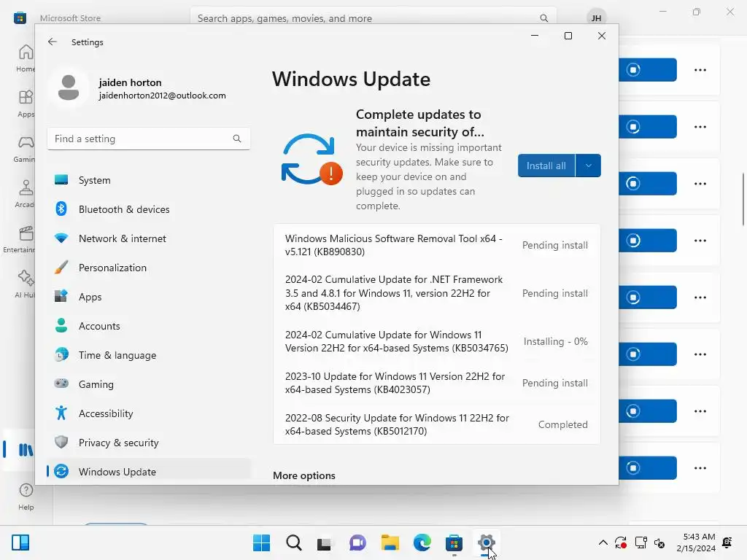Screen dimensions: 747x560
Task: Open Network & internet settings
Action: point(149,238)
